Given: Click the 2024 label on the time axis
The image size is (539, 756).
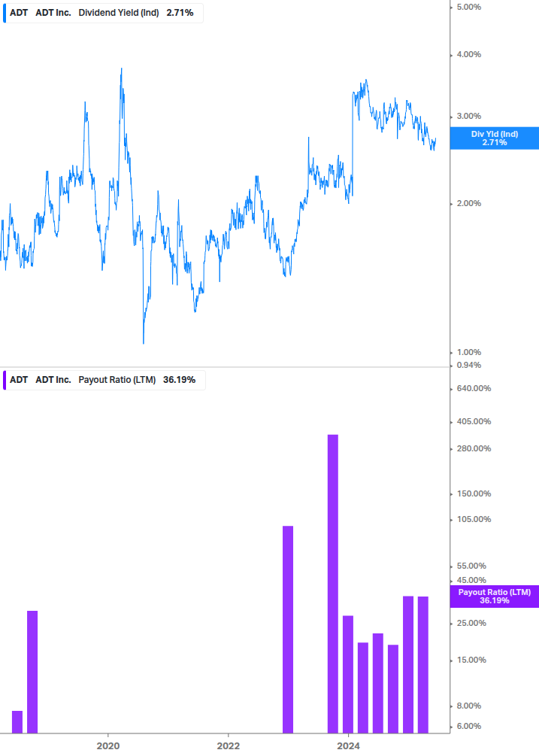Looking at the screenshot, I should click(x=348, y=746).
